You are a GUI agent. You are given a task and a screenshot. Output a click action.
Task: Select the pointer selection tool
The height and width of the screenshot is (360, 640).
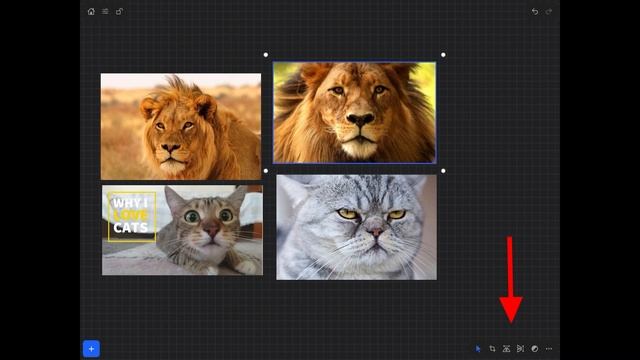(x=478, y=349)
